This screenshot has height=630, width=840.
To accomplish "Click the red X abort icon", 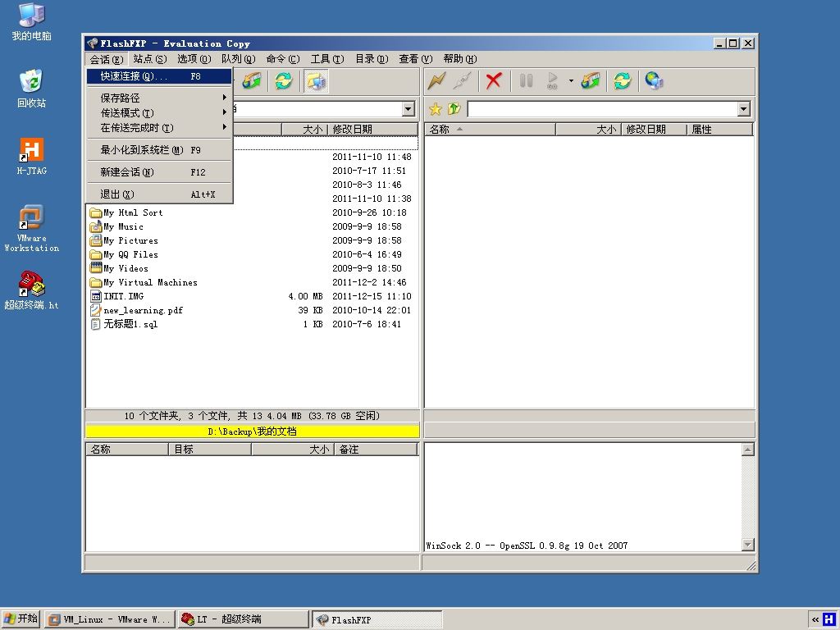I will pyautogui.click(x=493, y=81).
